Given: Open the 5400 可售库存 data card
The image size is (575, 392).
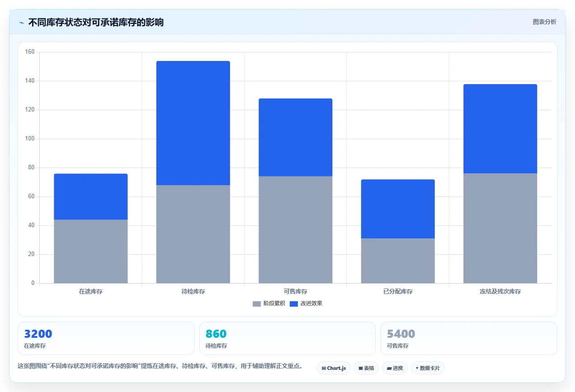Looking at the screenshot, I should coord(468,338).
